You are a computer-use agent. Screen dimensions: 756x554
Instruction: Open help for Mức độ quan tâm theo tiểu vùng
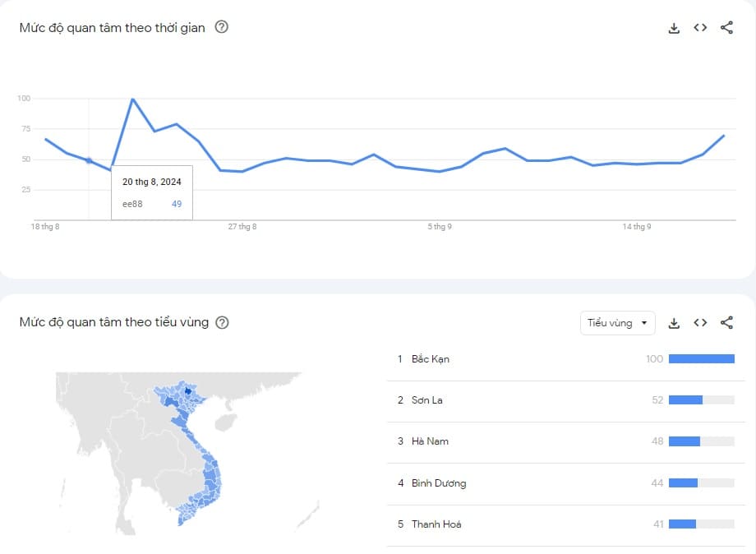[x=222, y=322]
